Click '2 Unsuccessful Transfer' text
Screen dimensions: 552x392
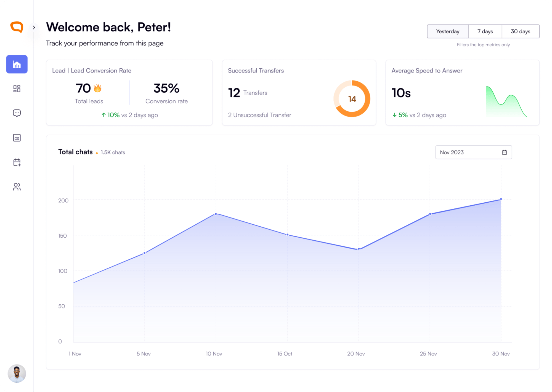(x=259, y=115)
